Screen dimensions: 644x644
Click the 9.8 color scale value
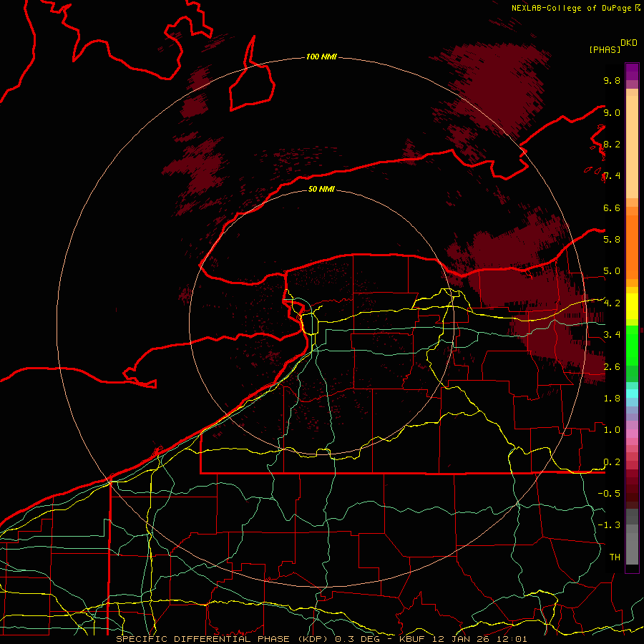pyautogui.click(x=612, y=80)
